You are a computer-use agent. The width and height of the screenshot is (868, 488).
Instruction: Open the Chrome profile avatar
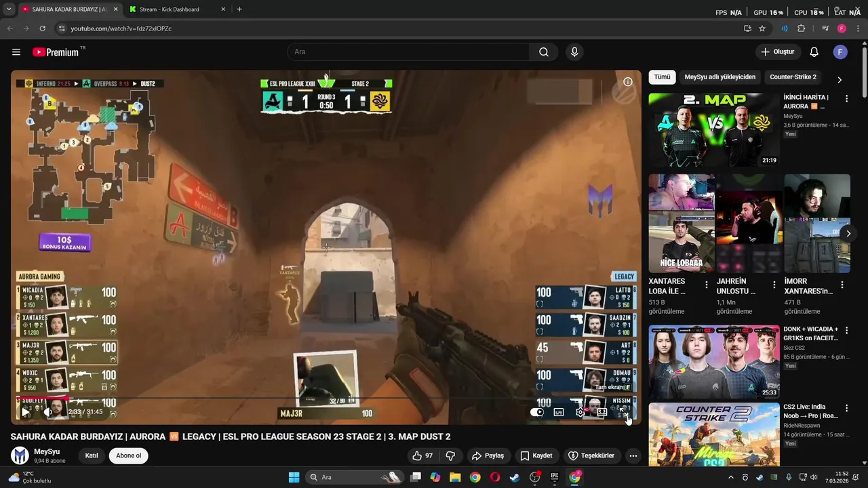click(x=842, y=28)
